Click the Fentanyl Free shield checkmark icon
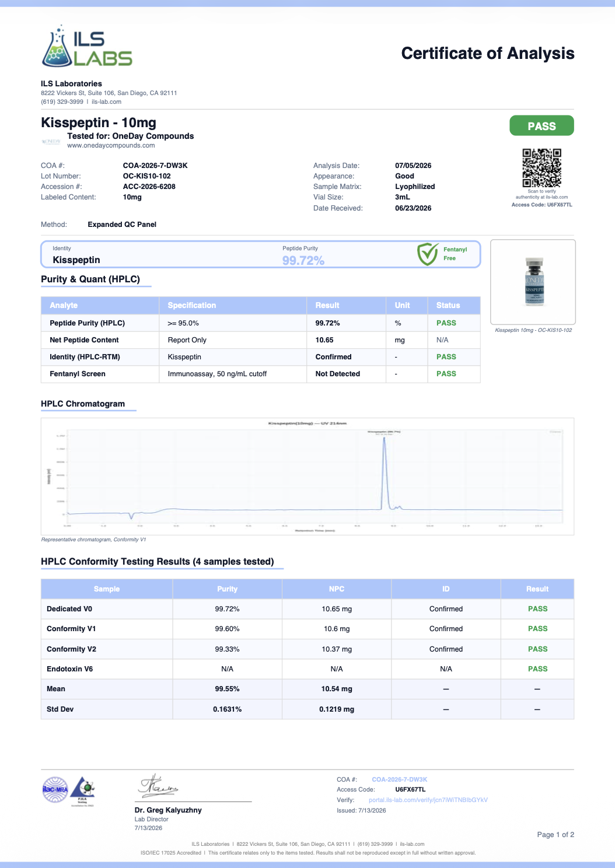The image size is (615, 868). tap(428, 254)
